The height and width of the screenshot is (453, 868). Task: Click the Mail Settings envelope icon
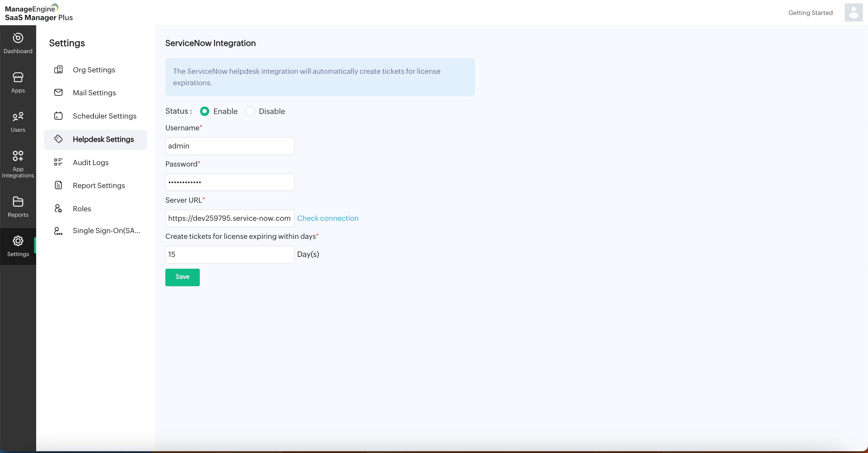58,92
